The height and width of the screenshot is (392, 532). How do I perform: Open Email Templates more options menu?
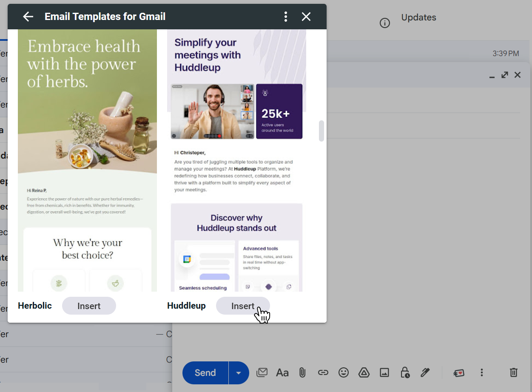coord(286,17)
